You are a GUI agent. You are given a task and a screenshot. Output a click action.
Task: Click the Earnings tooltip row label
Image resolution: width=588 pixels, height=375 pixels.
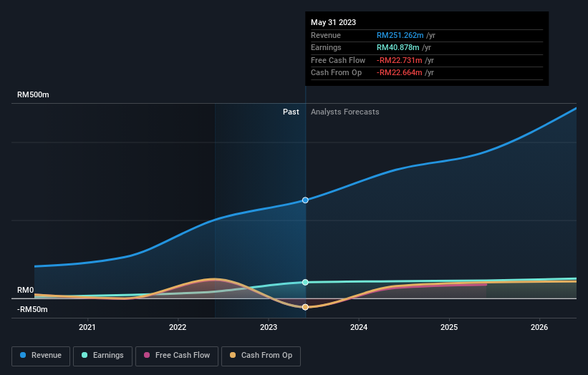327,47
